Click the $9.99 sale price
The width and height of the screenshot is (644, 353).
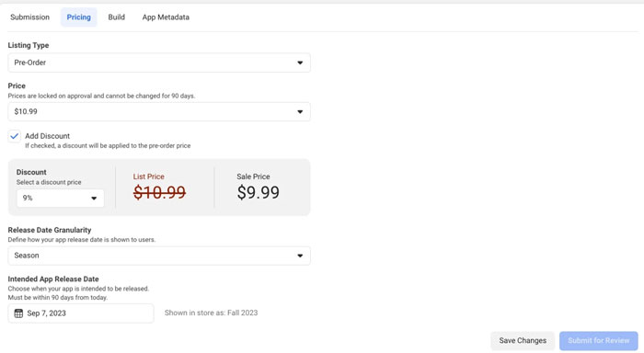click(258, 192)
